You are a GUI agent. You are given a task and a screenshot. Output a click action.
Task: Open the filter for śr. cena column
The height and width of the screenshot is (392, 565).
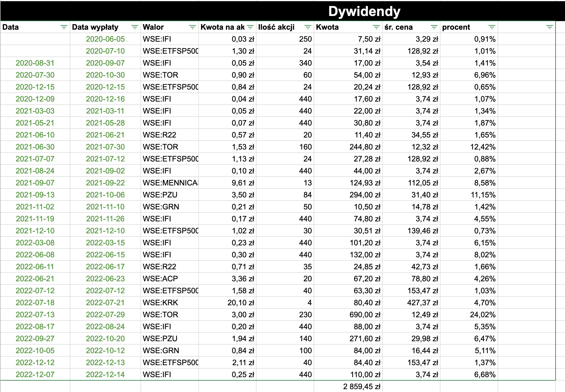pos(434,27)
